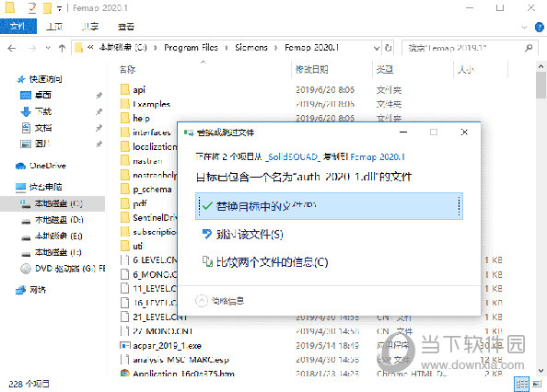Open the Quick access customize toolbar dropdown
The image size is (547, 392).
coord(59,8)
